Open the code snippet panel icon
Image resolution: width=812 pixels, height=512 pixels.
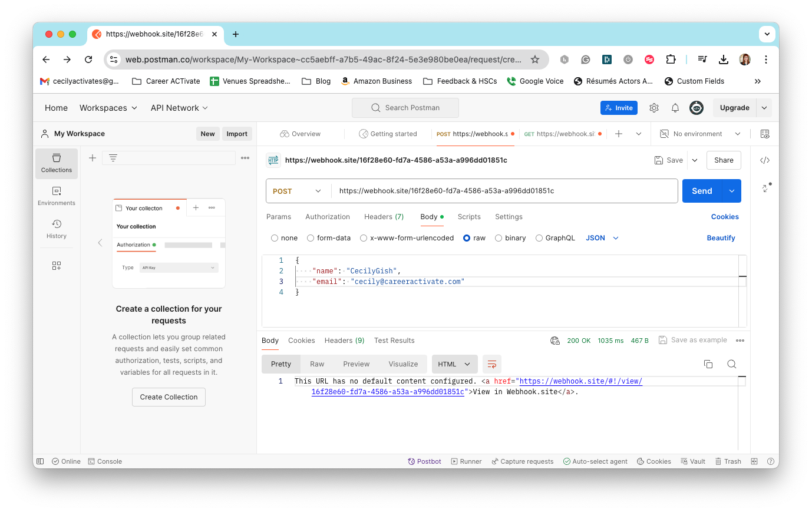765,160
